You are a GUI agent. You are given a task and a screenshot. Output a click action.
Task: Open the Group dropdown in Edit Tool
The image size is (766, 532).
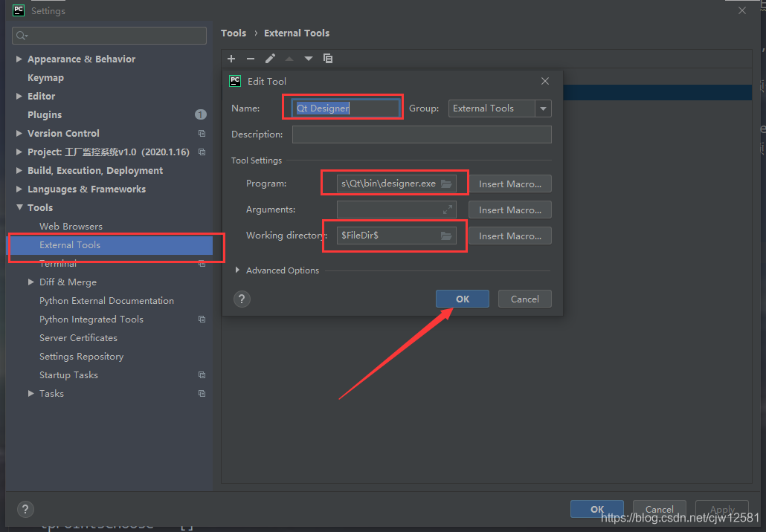tap(543, 108)
